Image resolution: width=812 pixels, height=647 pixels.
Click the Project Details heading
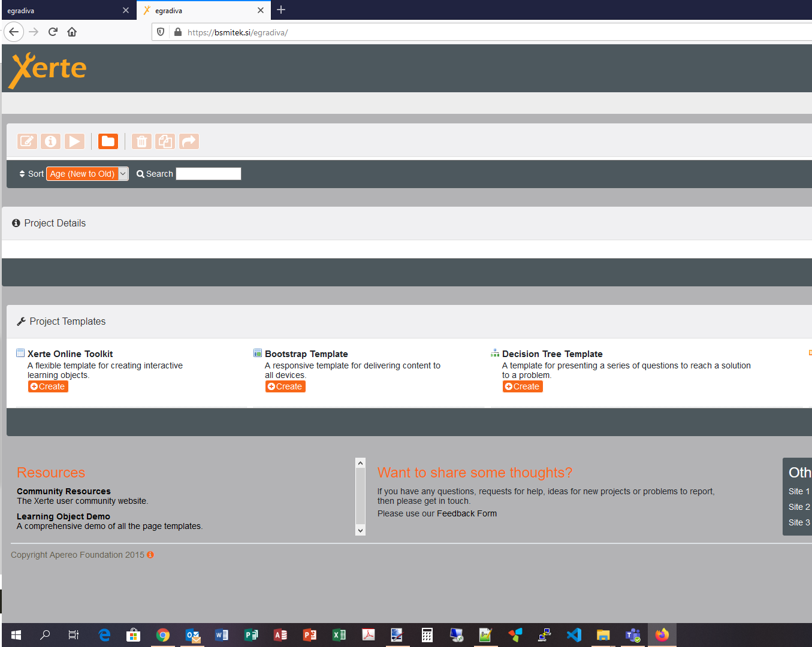coord(55,223)
